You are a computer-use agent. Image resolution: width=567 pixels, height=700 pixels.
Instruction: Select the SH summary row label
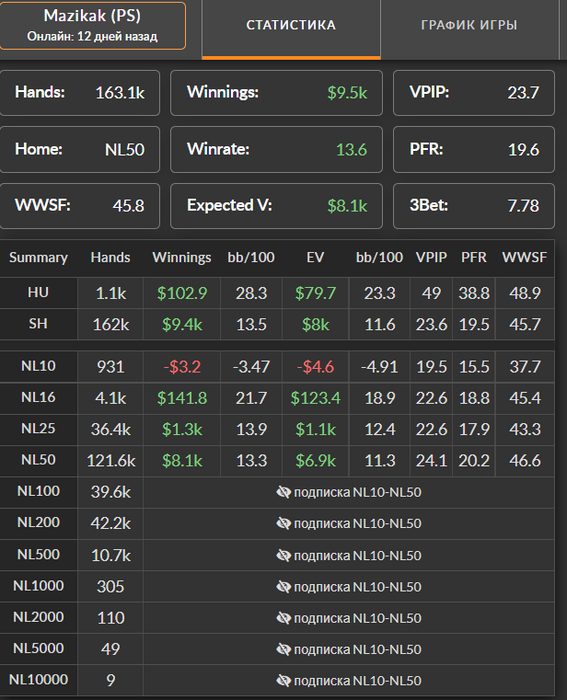[x=38, y=324]
